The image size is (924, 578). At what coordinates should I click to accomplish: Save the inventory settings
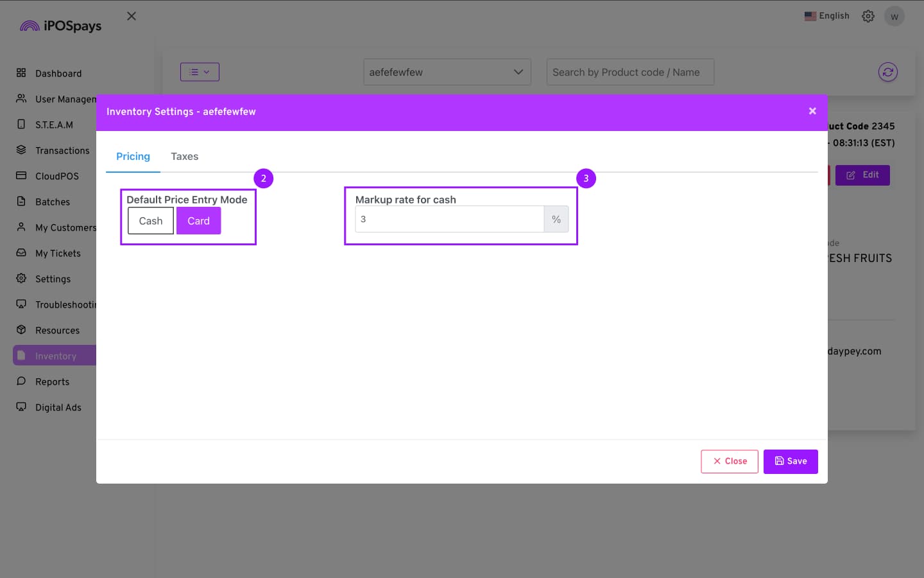point(790,461)
